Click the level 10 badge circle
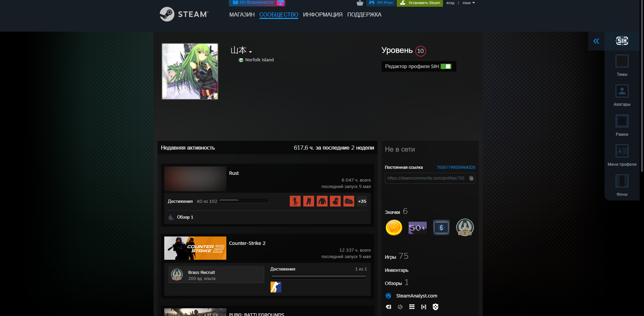This screenshot has height=316, width=644. (x=420, y=51)
